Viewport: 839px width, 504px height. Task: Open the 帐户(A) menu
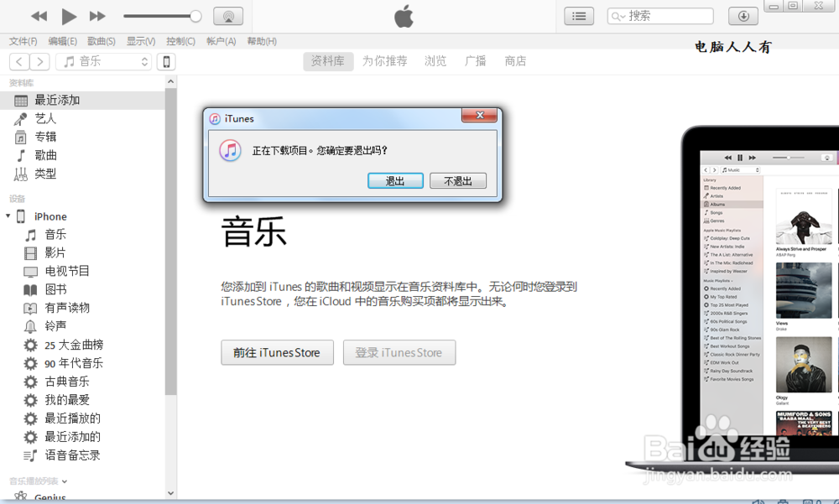[221, 41]
